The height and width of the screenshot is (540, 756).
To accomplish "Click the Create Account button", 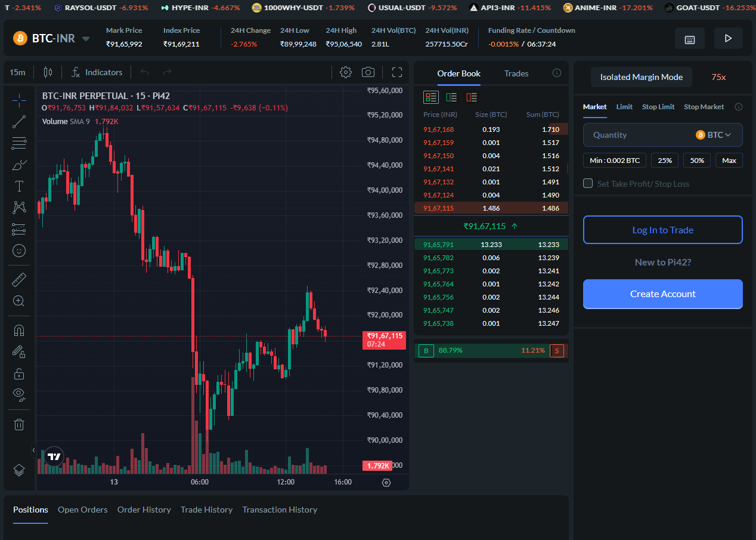I will [x=662, y=294].
